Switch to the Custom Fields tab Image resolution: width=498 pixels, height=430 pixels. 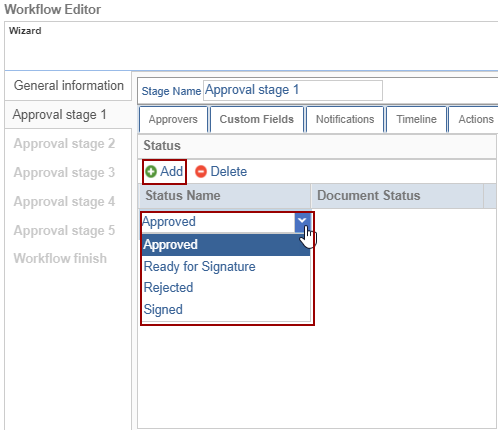[x=257, y=119]
